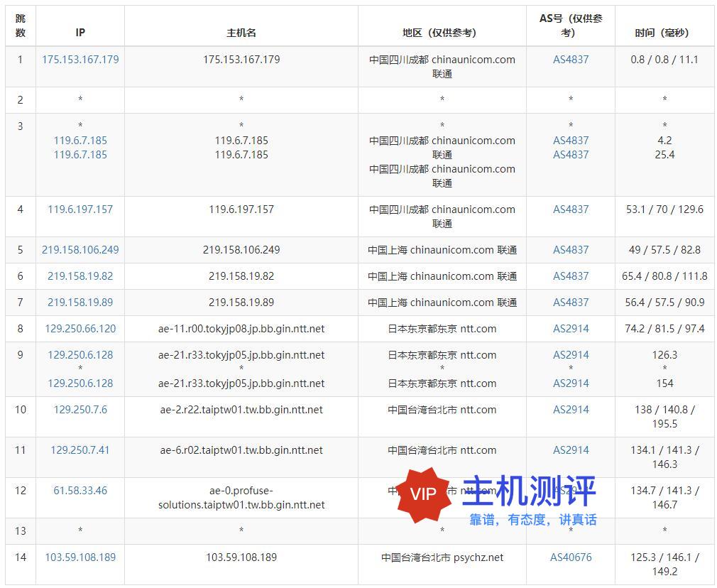Screen dimensions: 717x588
Task: Open the 103.59.108.189 IP link in hop 14
Action: 80,557
